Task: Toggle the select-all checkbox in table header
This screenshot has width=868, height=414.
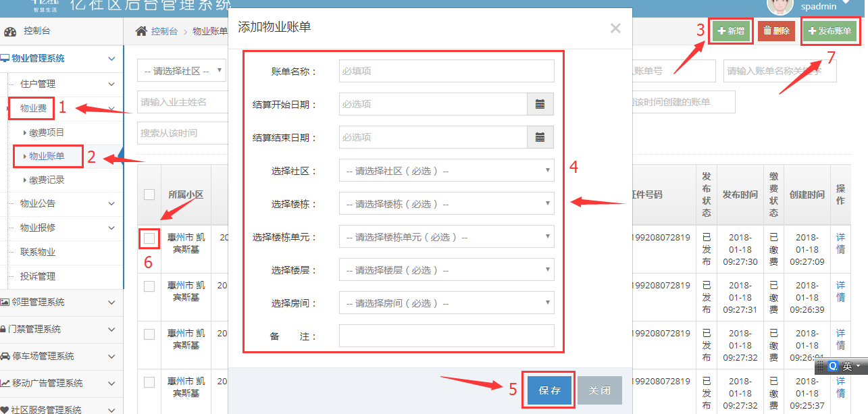Action: click(149, 195)
